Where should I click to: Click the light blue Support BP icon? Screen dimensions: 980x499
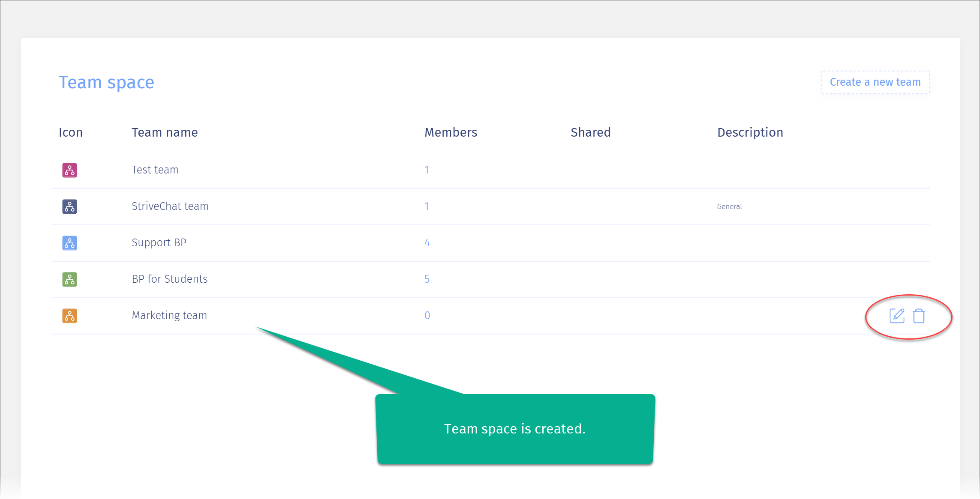[69, 243]
